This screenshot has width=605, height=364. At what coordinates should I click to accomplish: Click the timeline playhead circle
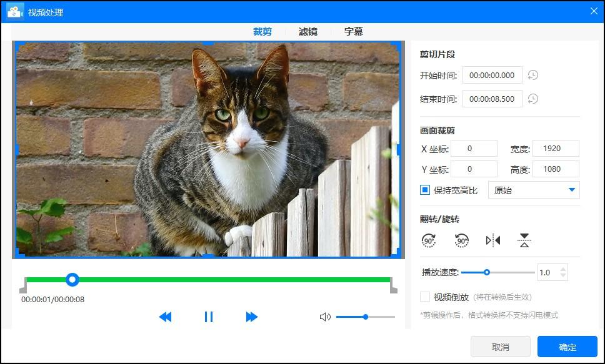click(72, 280)
